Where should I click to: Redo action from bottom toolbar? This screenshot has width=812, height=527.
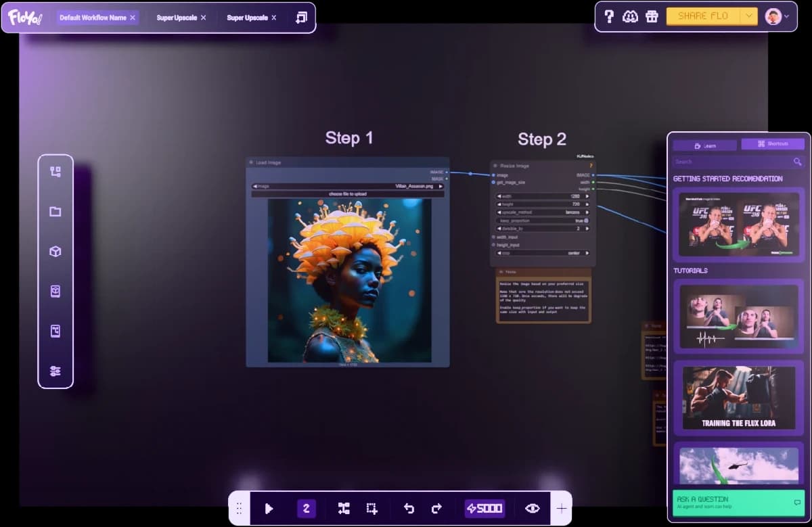[x=436, y=508]
